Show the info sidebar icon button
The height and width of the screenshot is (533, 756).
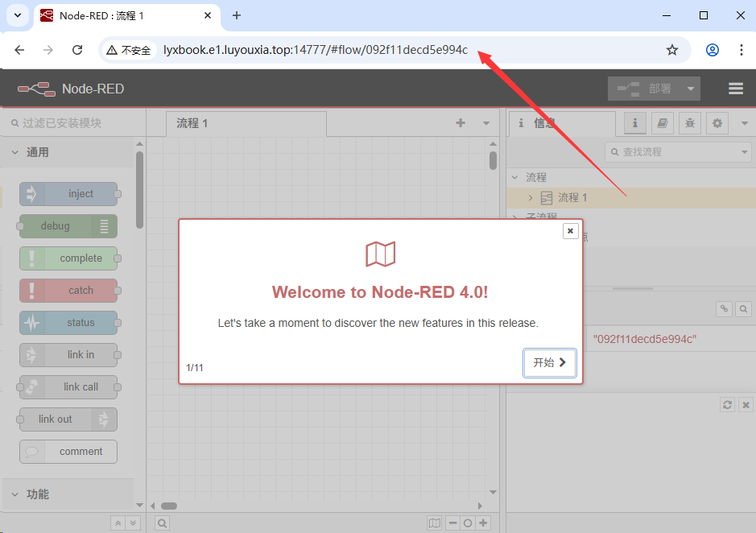tap(635, 123)
